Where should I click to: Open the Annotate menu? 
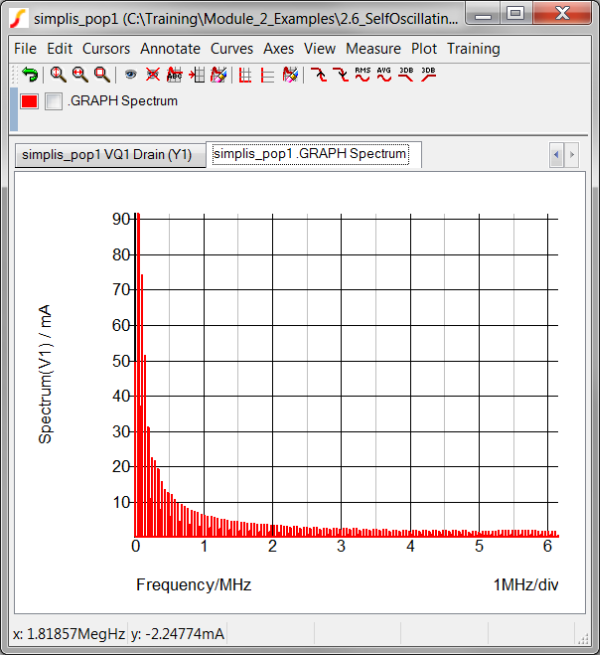coord(170,48)
